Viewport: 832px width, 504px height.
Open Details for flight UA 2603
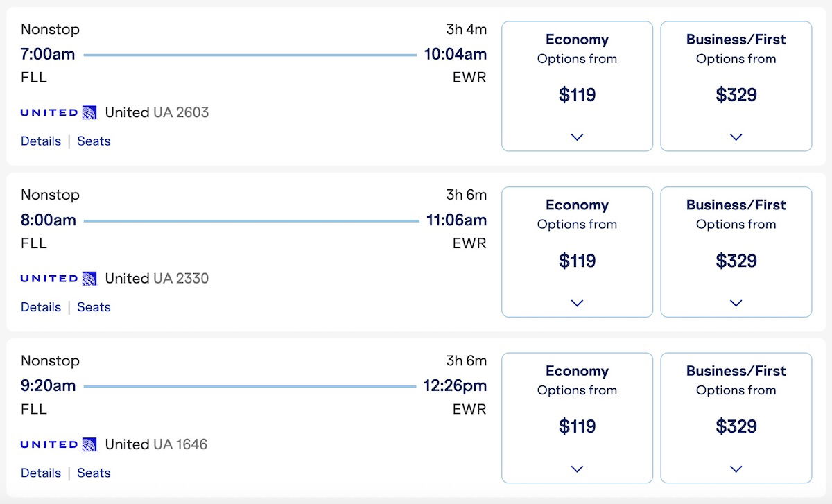click(41, 141)
